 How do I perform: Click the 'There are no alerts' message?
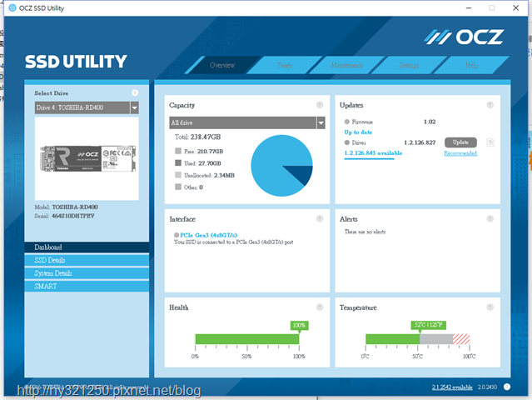coord(365,232)
